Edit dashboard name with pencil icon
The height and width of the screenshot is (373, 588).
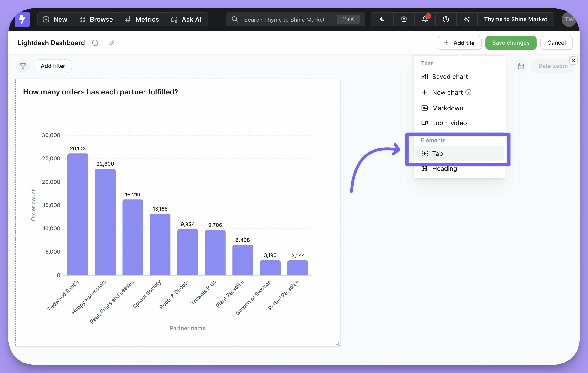click(x=112, y=43)
